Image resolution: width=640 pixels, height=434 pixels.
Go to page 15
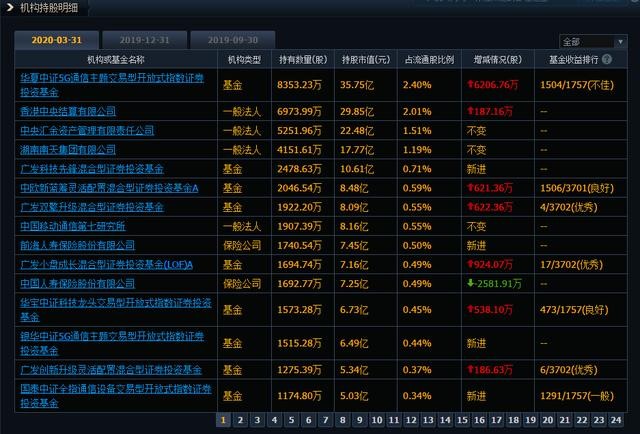click(462, 420)
